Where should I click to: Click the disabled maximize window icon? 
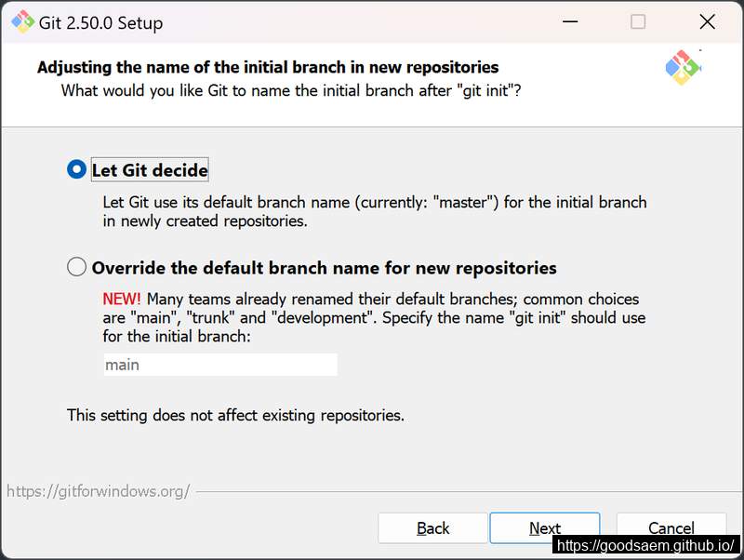(x=638, y=21)
